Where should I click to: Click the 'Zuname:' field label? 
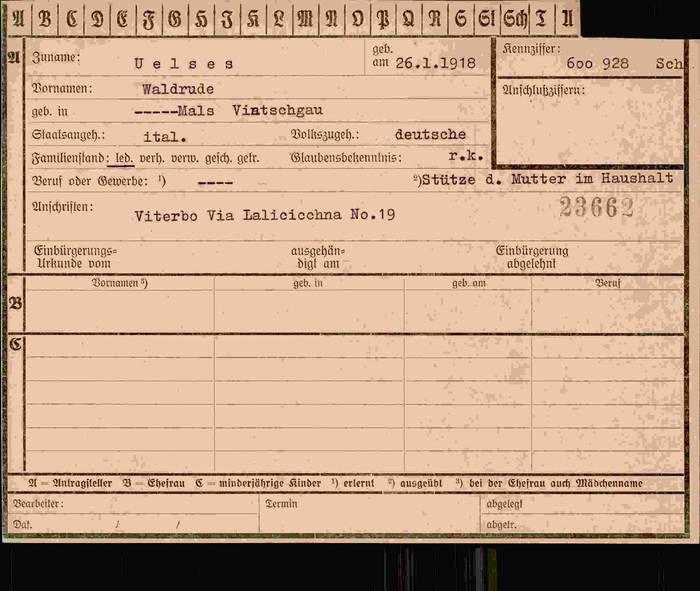coord(56,57)
